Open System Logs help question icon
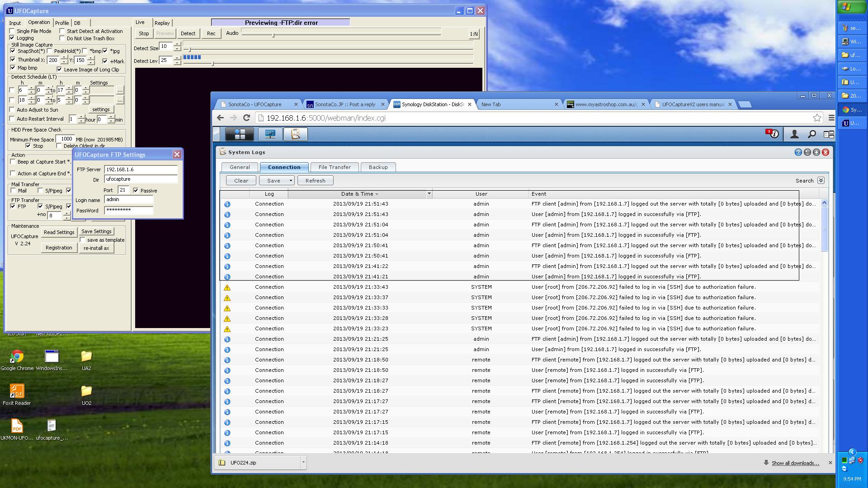The width and height of the screenshot is (868, 488). (x=798, y=152)
